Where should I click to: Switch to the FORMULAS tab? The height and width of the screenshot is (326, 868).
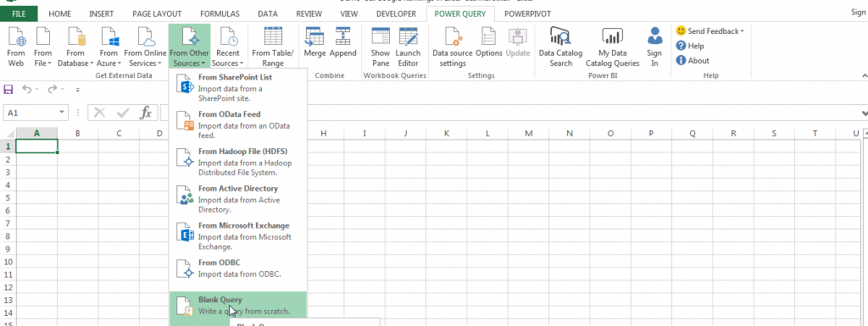(220, 14)
